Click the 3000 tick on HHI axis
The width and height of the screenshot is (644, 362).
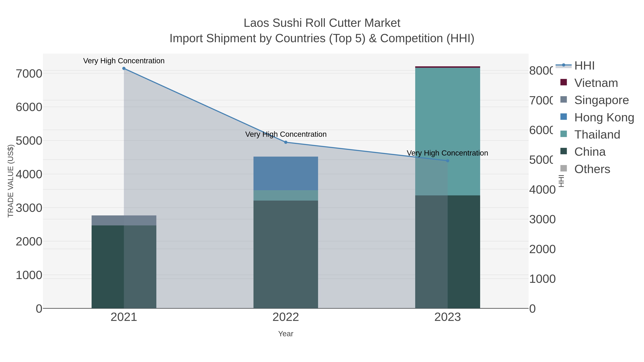pos(542,219)
